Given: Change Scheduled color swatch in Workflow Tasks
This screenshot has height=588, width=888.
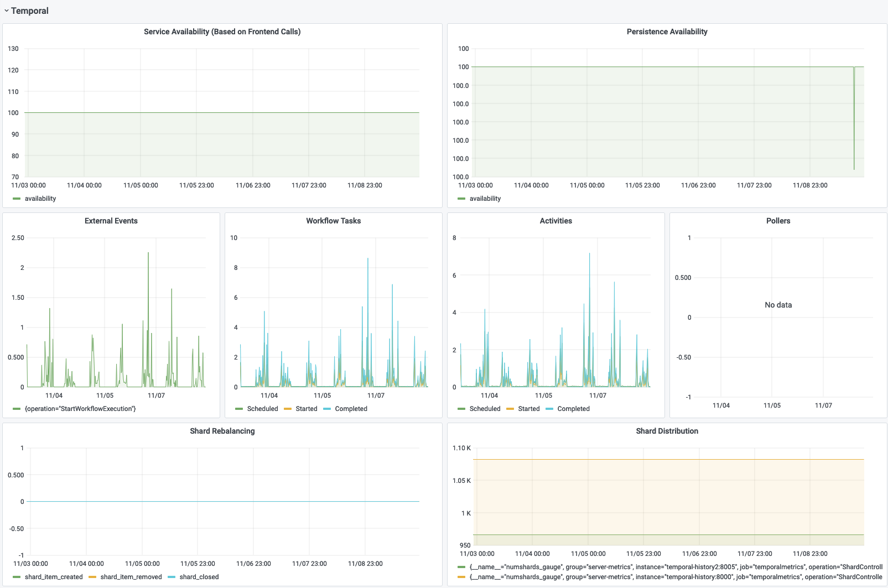Looking at the screenshot, I should [239, 409].
